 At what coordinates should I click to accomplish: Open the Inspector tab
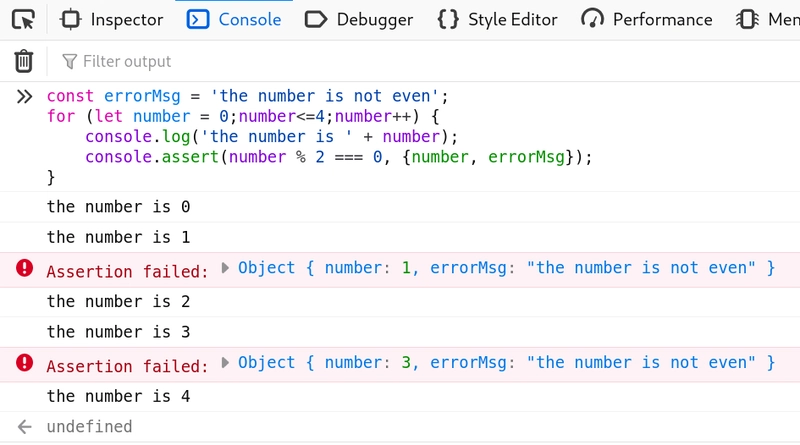tap(112, 19)
